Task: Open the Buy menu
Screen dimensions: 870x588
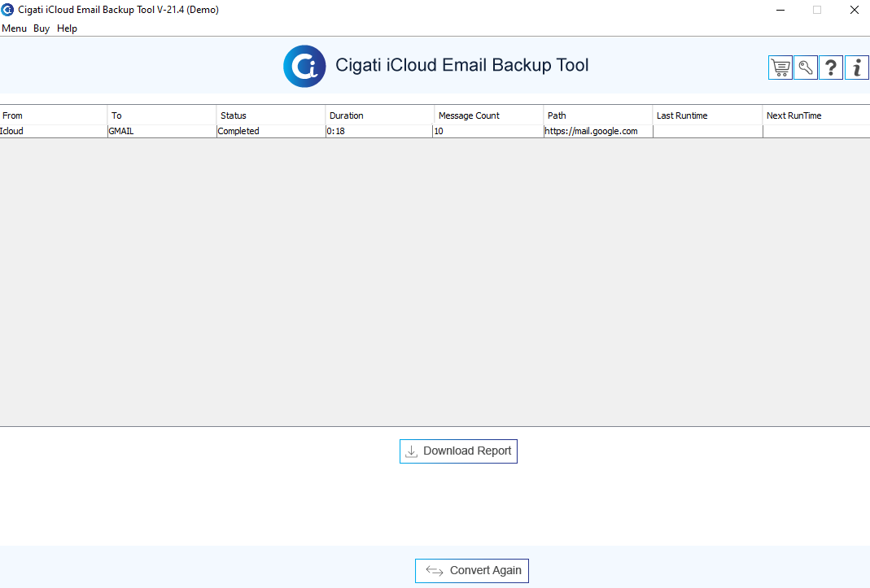Action: 42,28
